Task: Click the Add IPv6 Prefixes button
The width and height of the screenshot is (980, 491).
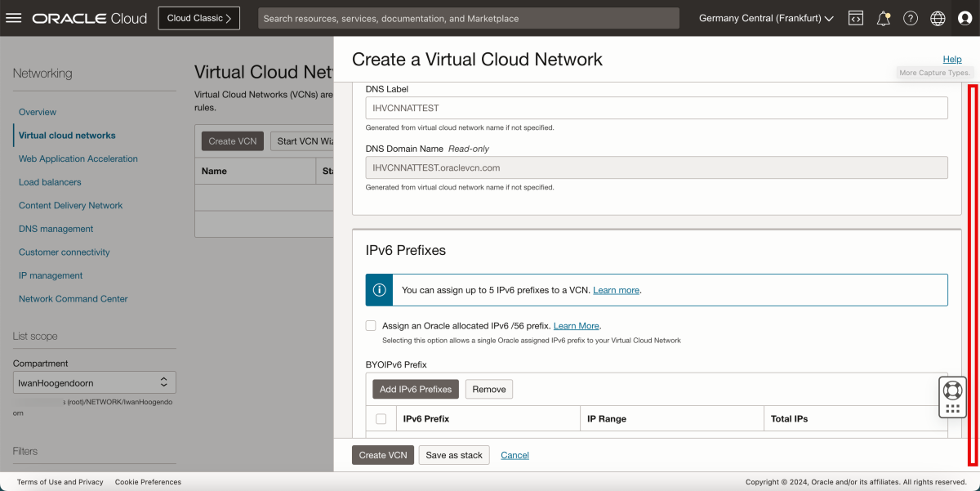Action: [x=415, y=389]
